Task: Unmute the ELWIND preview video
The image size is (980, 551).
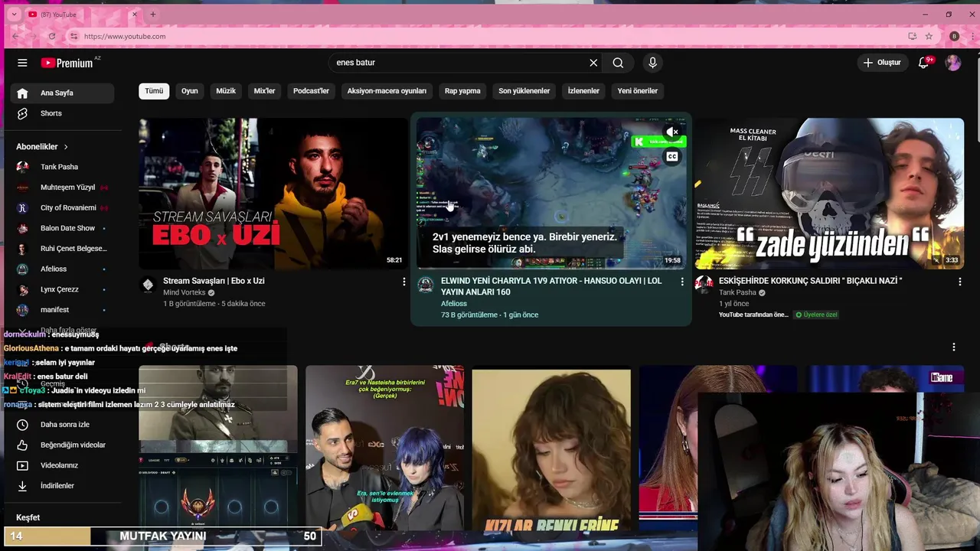Action: 672,132
